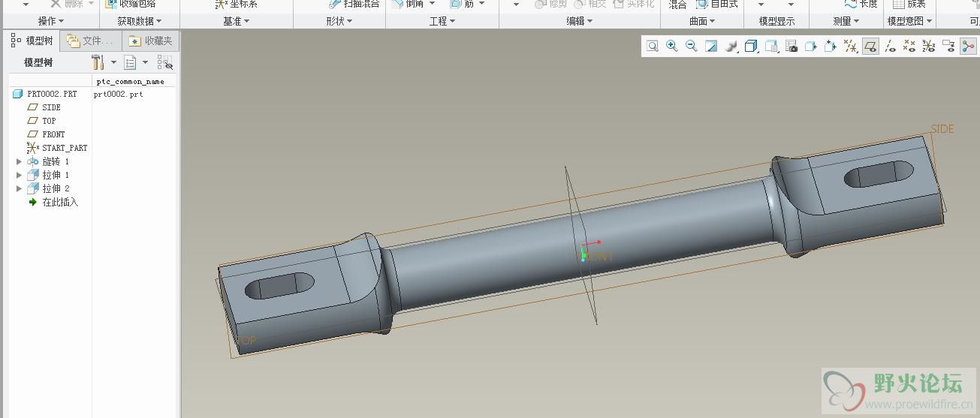Open the datum display filters icon
980x418 pixels.
pyautogui.click(x=851, y=47)
